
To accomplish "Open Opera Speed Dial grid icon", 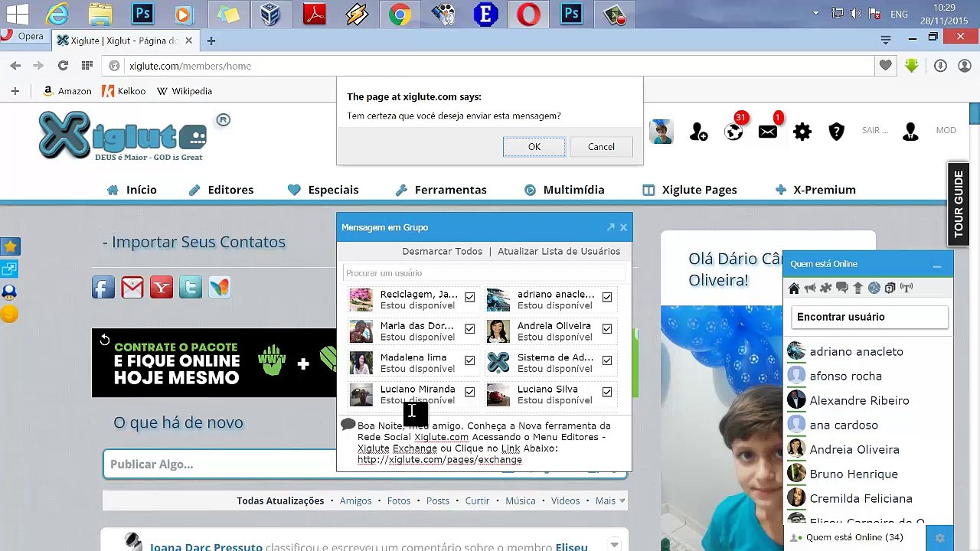I will pos(87,66).
